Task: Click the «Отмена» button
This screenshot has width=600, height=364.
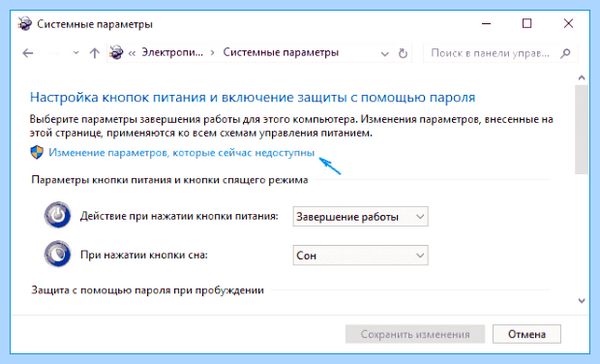Action: [527, 334]
